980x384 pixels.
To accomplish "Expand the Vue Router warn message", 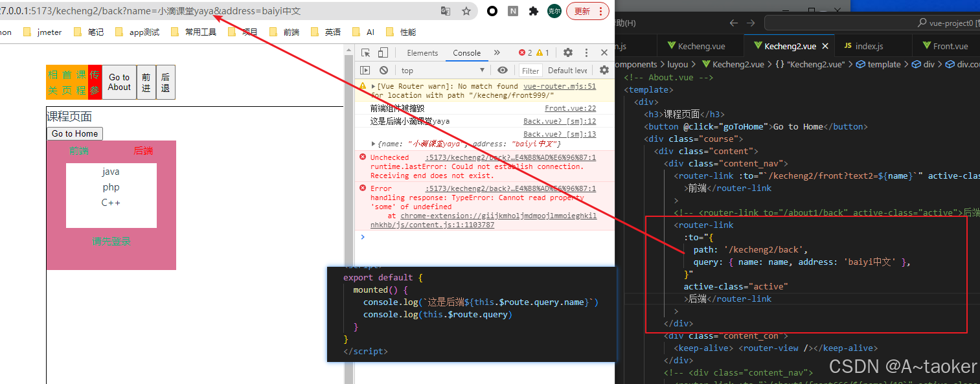I will (373, 86).
